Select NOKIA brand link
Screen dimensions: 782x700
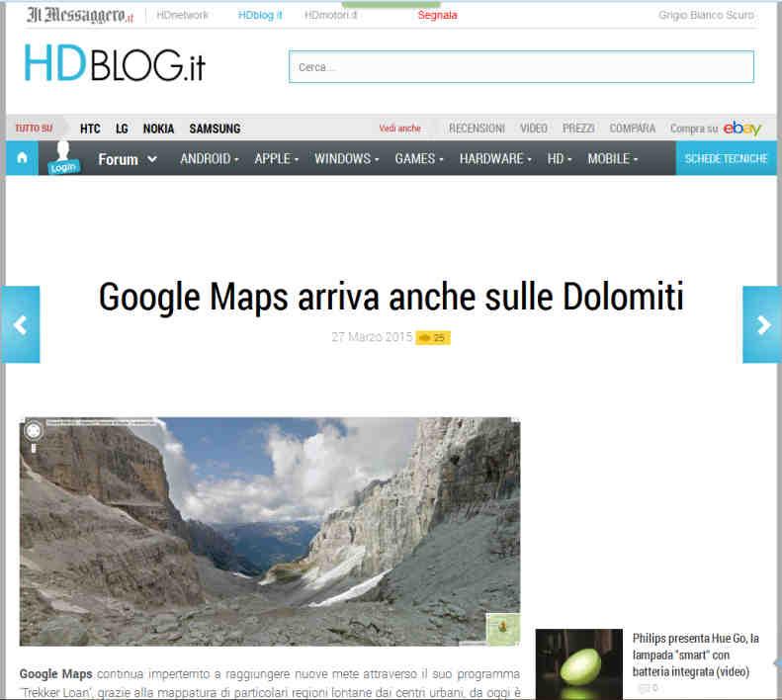(x=158, y=129)
